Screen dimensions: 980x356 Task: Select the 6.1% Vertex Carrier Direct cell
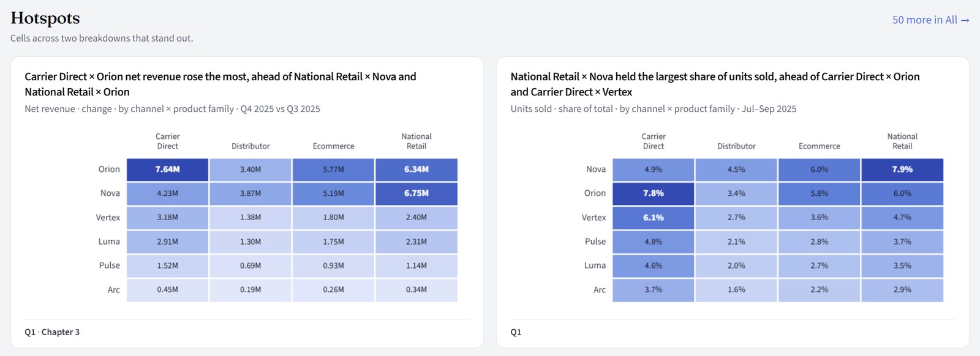tap(654, 218)
